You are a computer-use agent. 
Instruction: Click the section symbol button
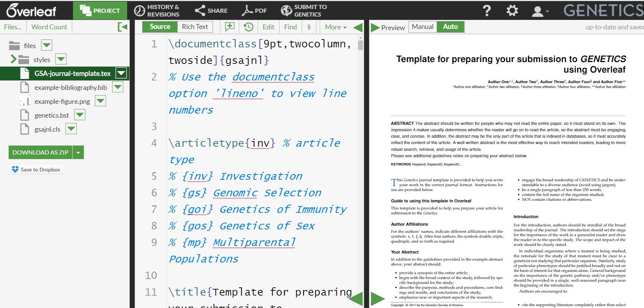coord(309,27)
